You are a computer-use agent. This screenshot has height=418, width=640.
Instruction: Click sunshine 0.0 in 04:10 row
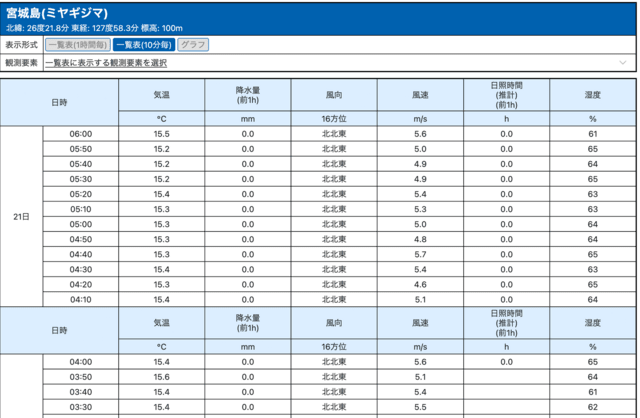[507, 300]
